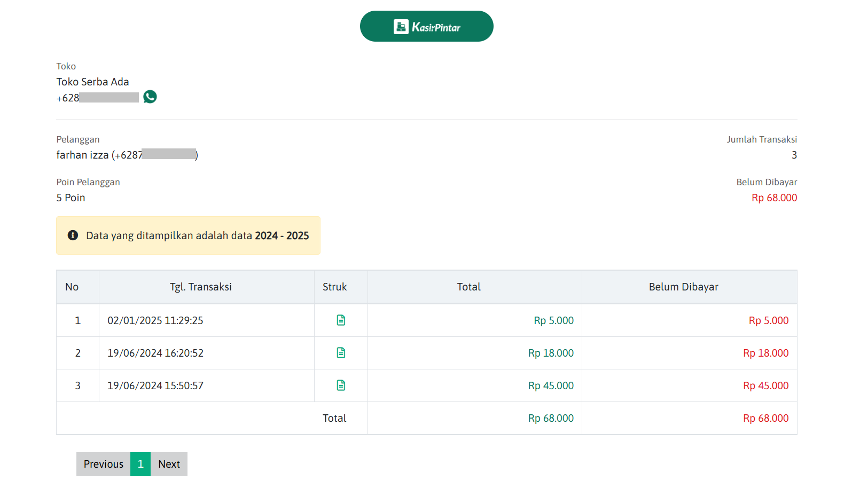Click the info icon in yellow notice
This screenshot has width=852, height=504.
(73, 235)
